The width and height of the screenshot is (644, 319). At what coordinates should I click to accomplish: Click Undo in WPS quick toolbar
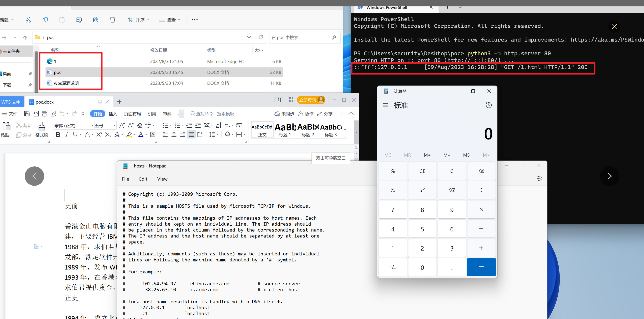coord(62,114)
